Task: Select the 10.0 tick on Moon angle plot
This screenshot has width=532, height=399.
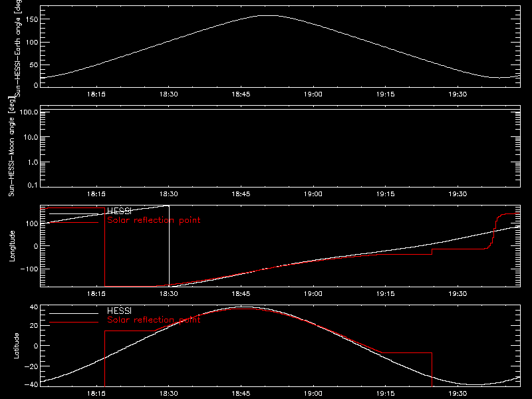Action: [x=31, y=137]
